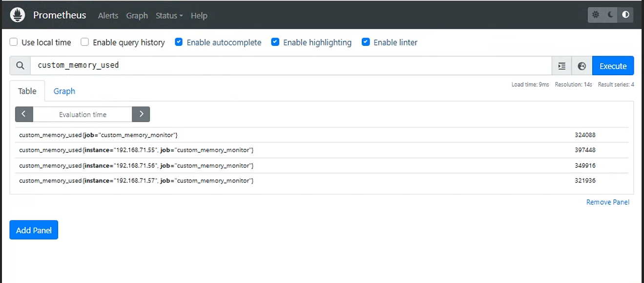
Task: Format the expression with the indent icon
Action: coord(562,66)
